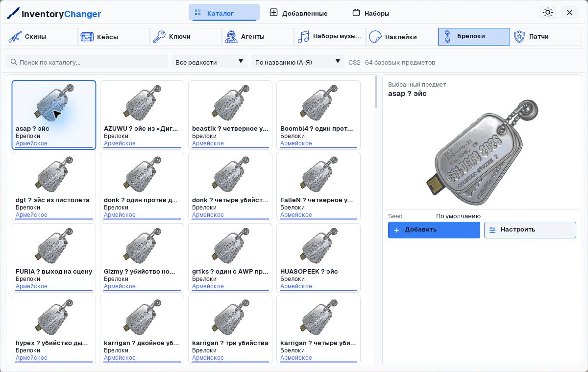This screenshot has height=372, width=588.
Task: Select the dgt эйс из пистолета card
Action: point(54,186)
